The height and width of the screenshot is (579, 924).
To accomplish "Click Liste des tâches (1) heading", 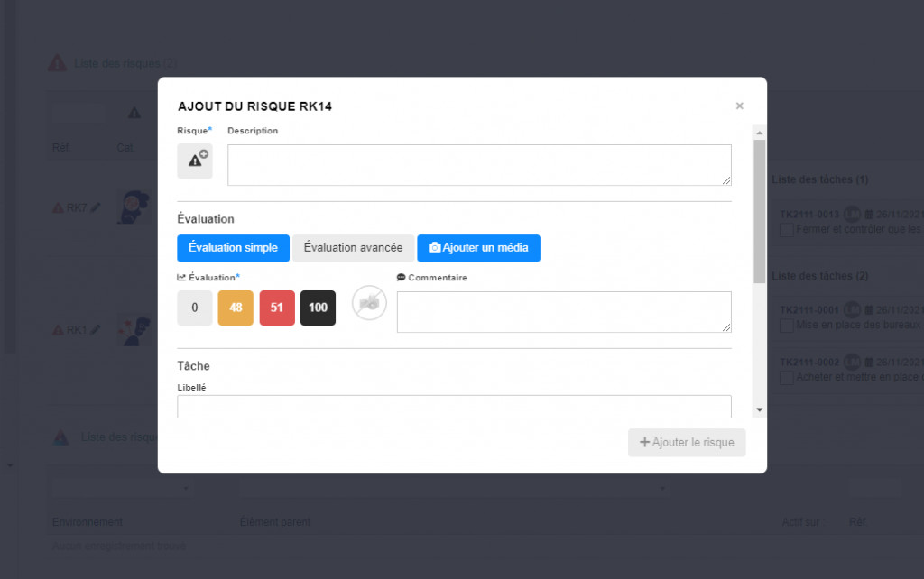I will point(819,179).
